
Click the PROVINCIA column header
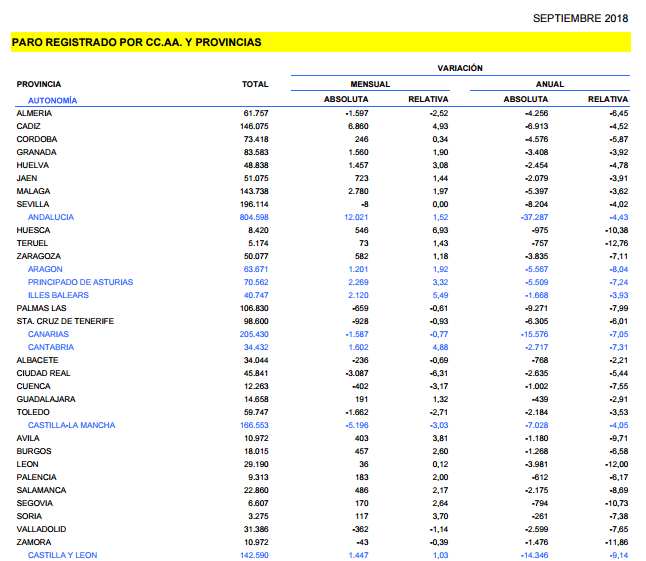39,84
